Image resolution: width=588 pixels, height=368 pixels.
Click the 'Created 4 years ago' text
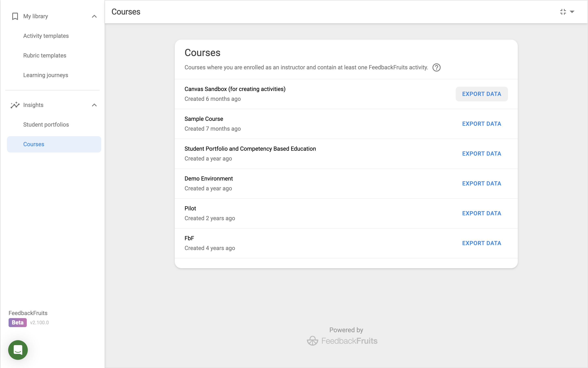210,248
